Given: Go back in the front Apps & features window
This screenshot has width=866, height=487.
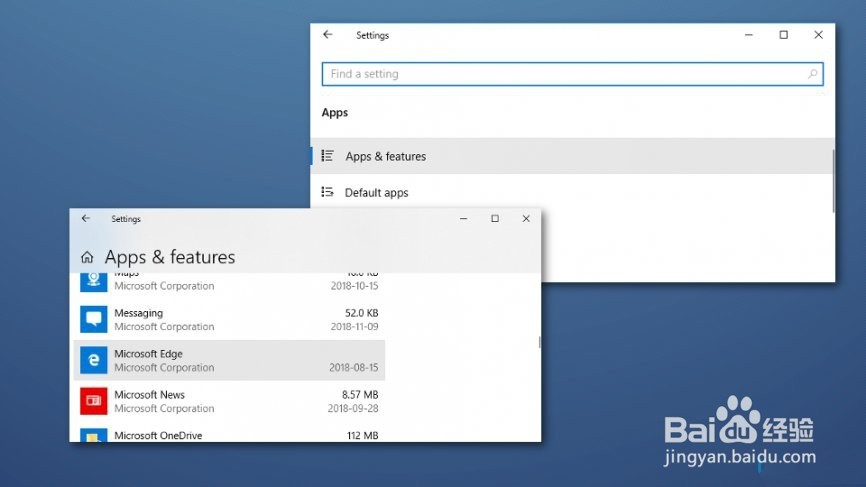Looking at the screenshot, I should point(86,219).
